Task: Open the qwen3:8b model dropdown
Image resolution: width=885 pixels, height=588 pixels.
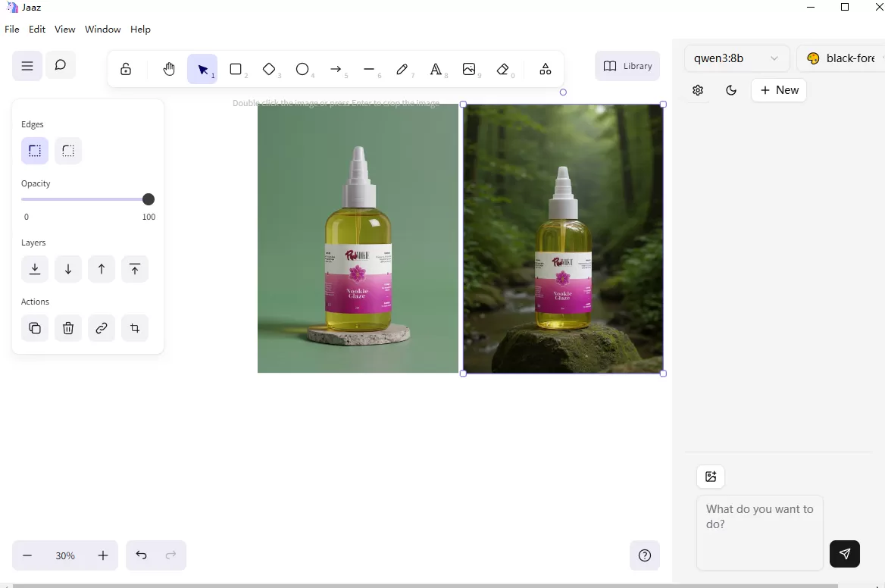Action: 736,58
